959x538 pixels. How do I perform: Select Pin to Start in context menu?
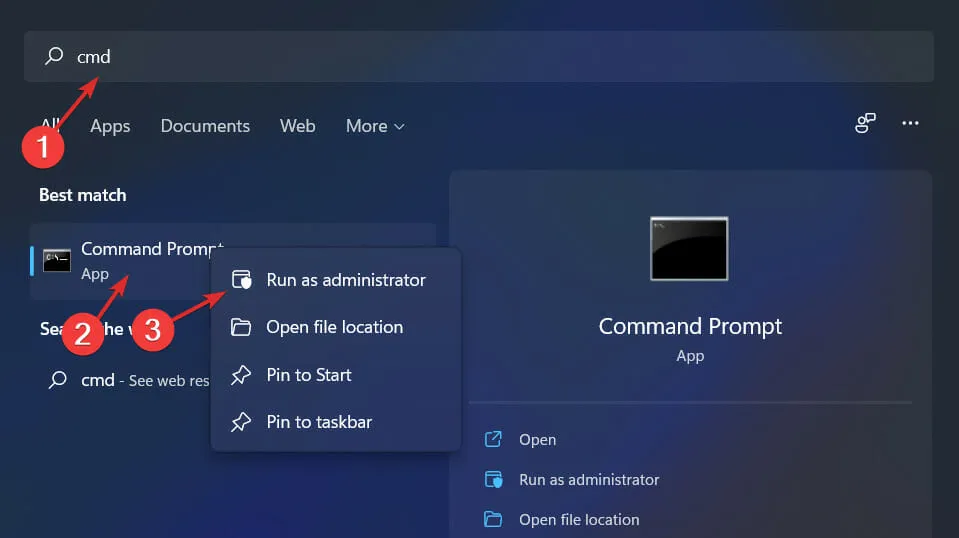[309, 375]
